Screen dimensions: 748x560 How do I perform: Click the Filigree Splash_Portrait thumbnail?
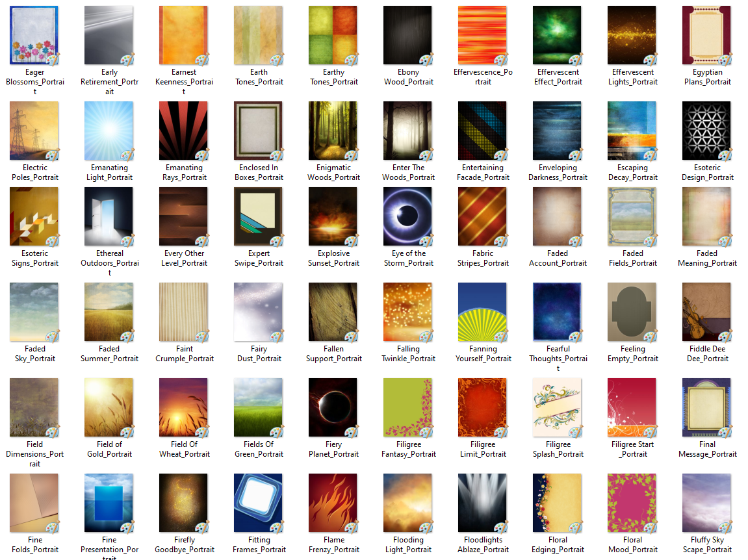coord(558,407)
